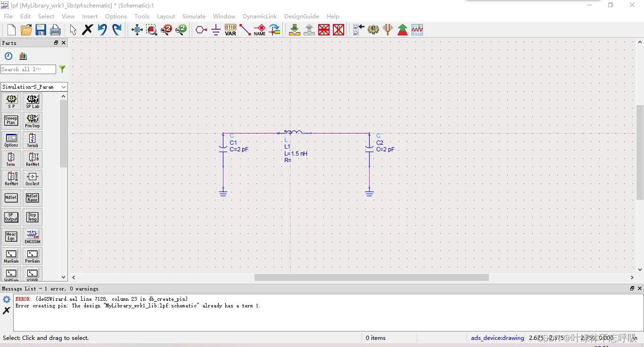This screenshot has width=644, height=347.
Task: Select the L1 inductor on the schematic
Action: [x=294, y=132]
